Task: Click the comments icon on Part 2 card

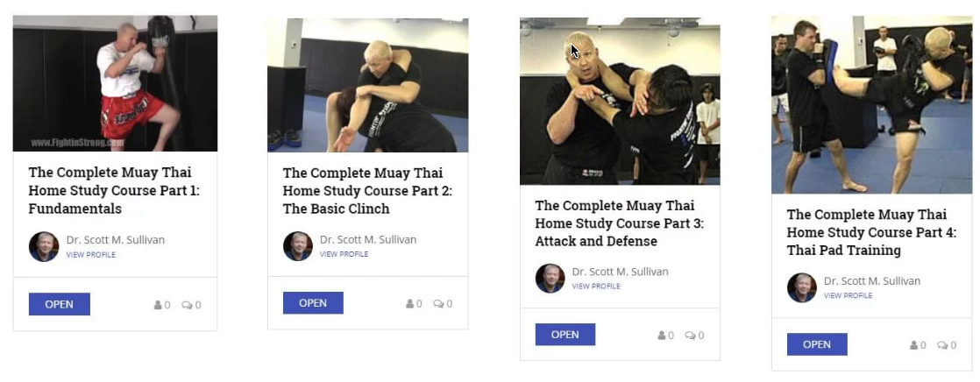Action: [x=438, y=304]
